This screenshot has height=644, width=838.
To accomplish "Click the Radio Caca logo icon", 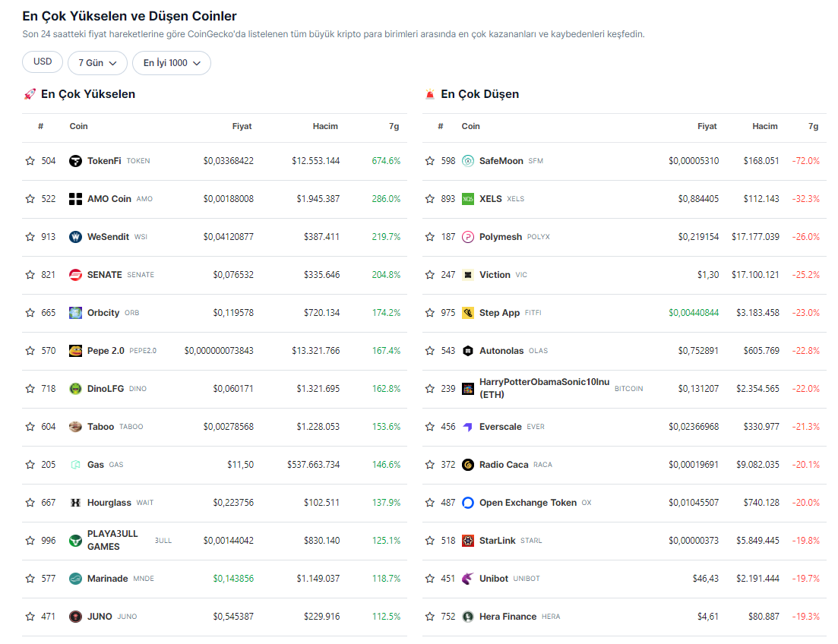I will click(468, 465).
